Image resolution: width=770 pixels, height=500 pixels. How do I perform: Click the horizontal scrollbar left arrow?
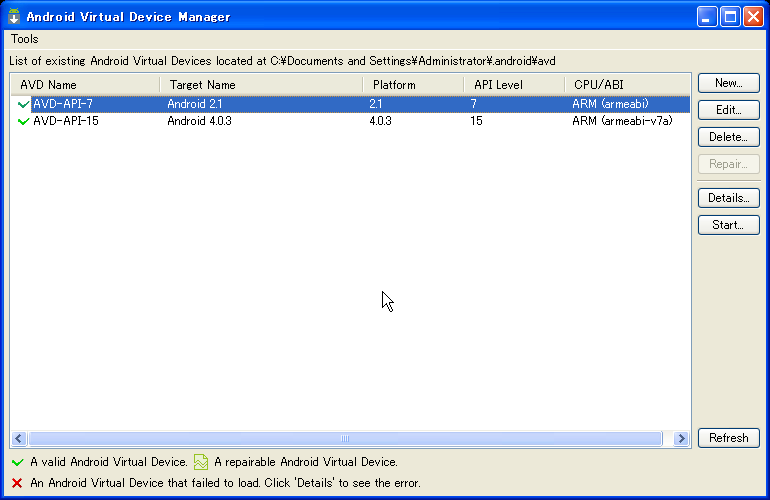coord(19,438)
